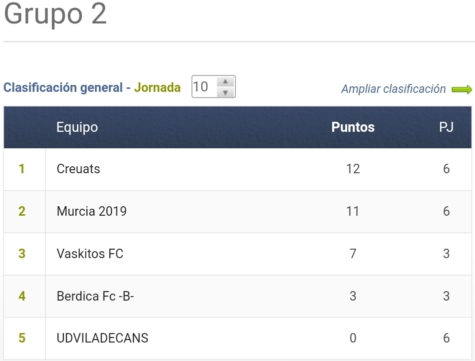Select the Creuats team row
The height and width of the screenshot is (361, 475).
point(237,169)
